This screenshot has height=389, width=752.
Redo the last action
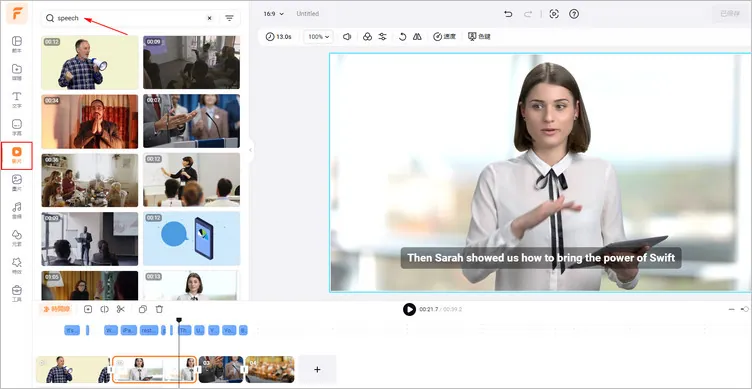pos(528,14)
